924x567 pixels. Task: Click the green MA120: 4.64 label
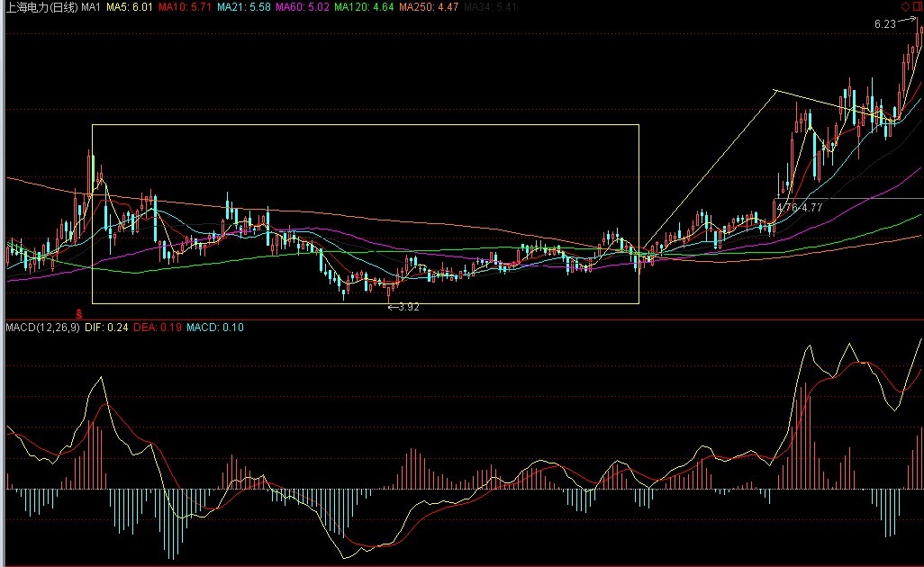363,7
